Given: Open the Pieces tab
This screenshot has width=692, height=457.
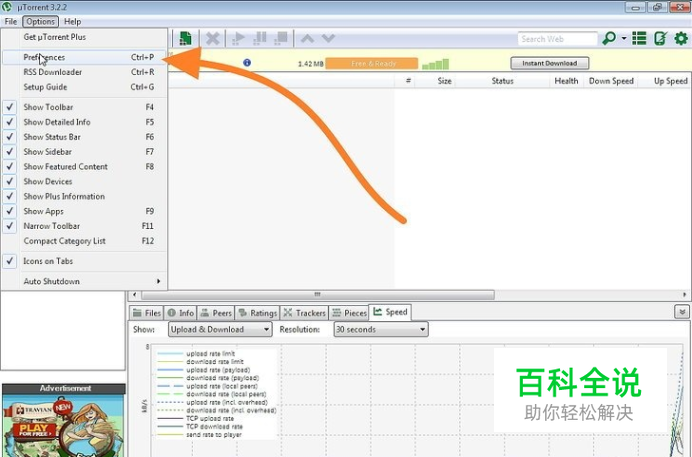Looking at the screenshot, I should pyautogui.click(x=349, y=313).
